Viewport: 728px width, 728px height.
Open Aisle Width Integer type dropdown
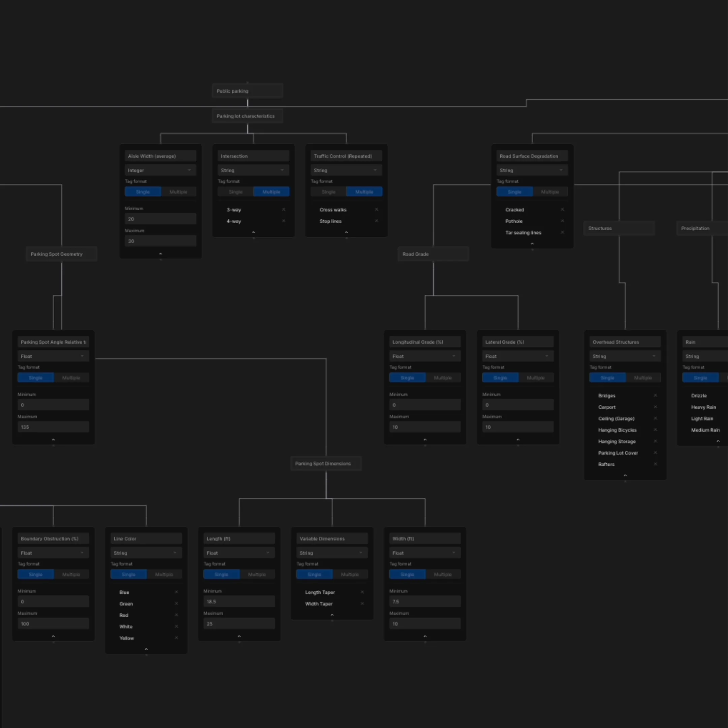(x=160, y=170)
